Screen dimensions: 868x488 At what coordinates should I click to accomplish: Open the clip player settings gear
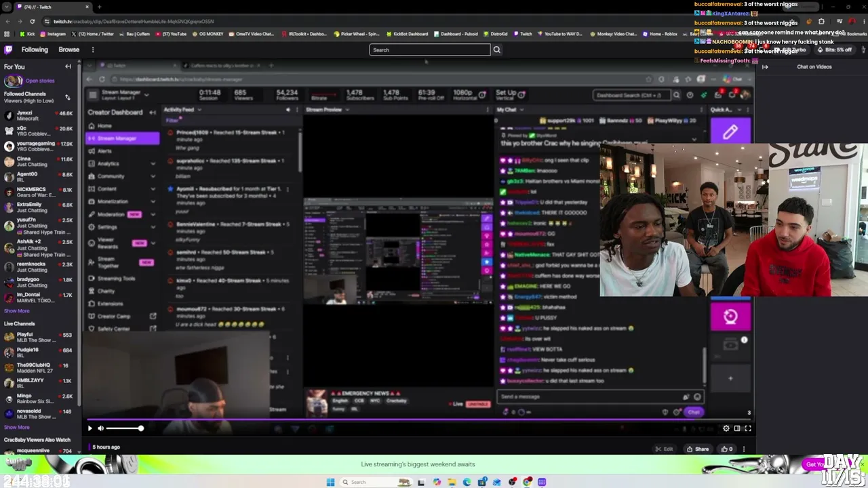pyautogui.click(x=726, y=428)
